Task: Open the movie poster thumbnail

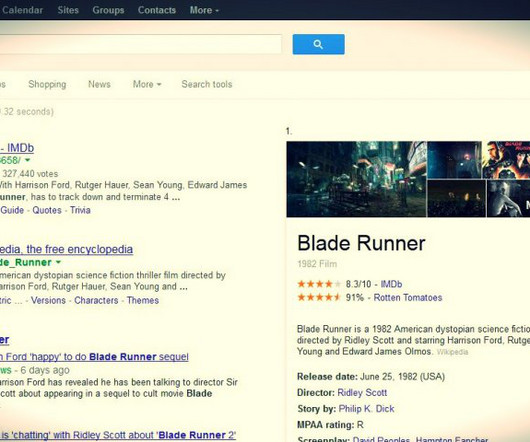Action: coord(506,160)
